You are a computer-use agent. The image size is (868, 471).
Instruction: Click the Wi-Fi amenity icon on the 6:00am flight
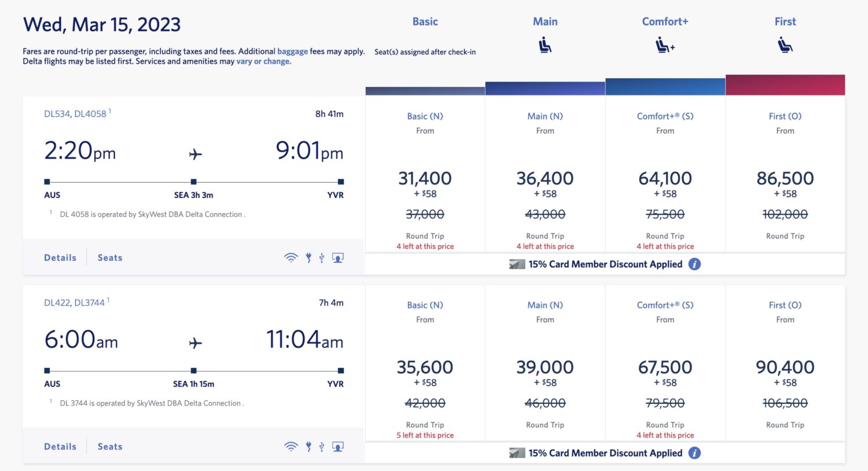290,446
